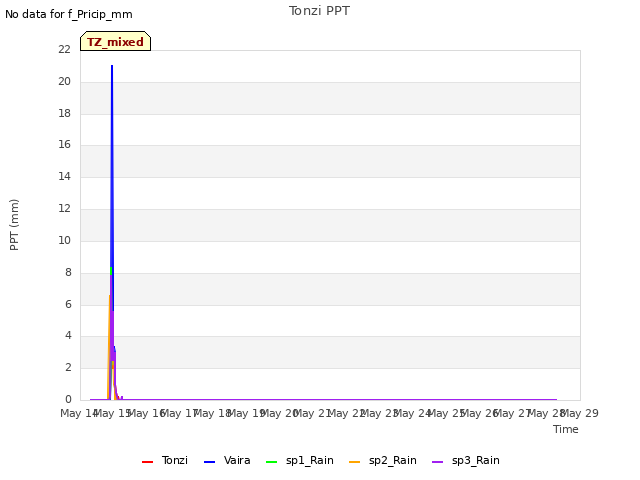
Task: Click the orange sp2_Rain legend color marker
Action: click(x=355, y=462)
